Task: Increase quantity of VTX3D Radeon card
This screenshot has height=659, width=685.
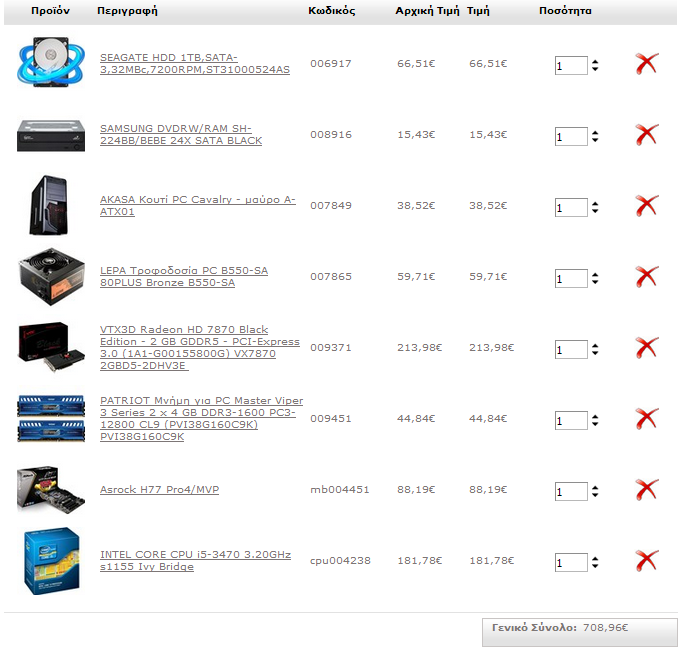Action: click(595, 346)
